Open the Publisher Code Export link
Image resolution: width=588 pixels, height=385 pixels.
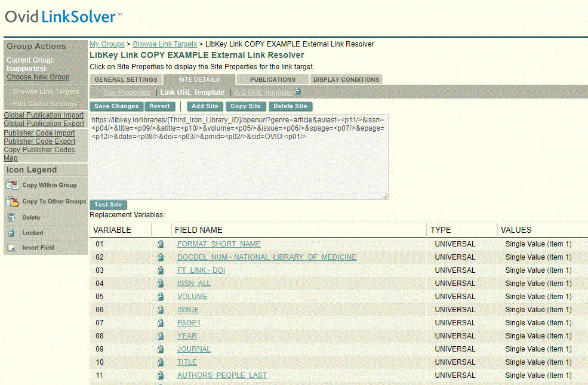pos(39,141)
